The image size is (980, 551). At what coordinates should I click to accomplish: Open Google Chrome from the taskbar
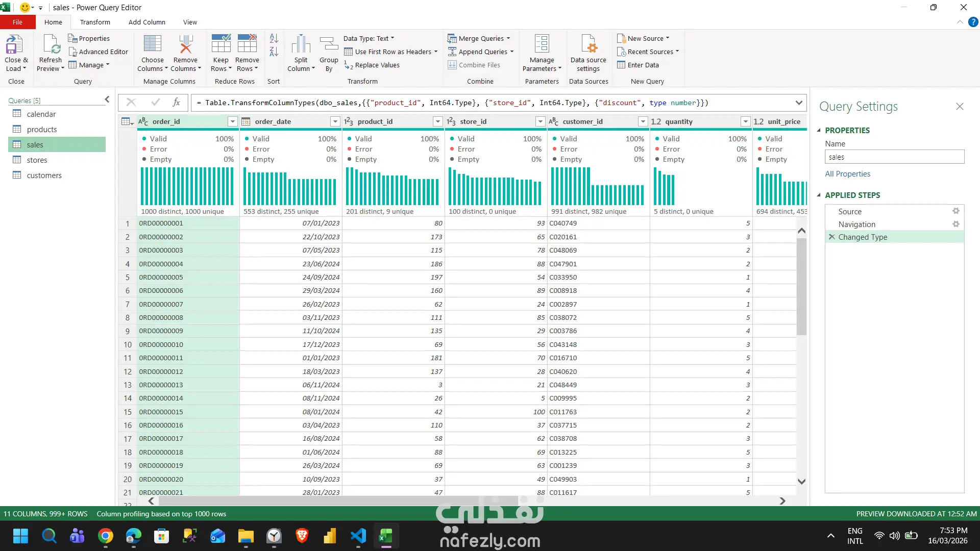tap(106, 536)
